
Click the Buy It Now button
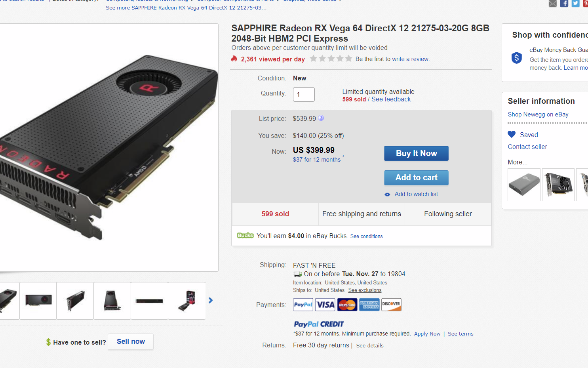click(416, 153)
